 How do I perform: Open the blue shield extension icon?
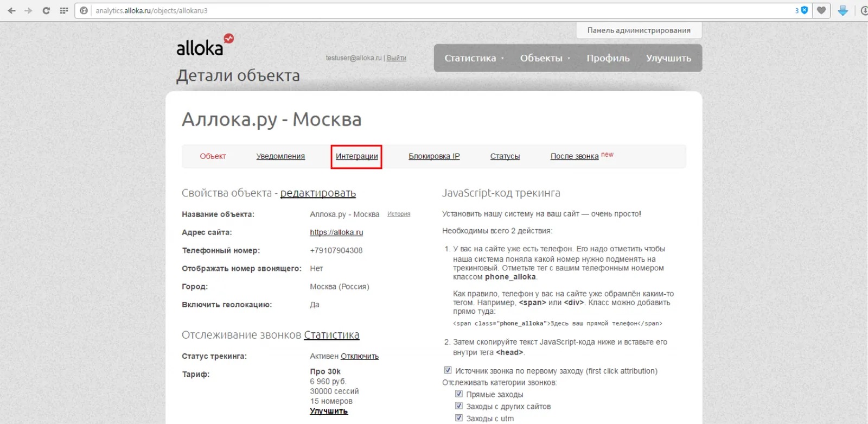[805, 10]
